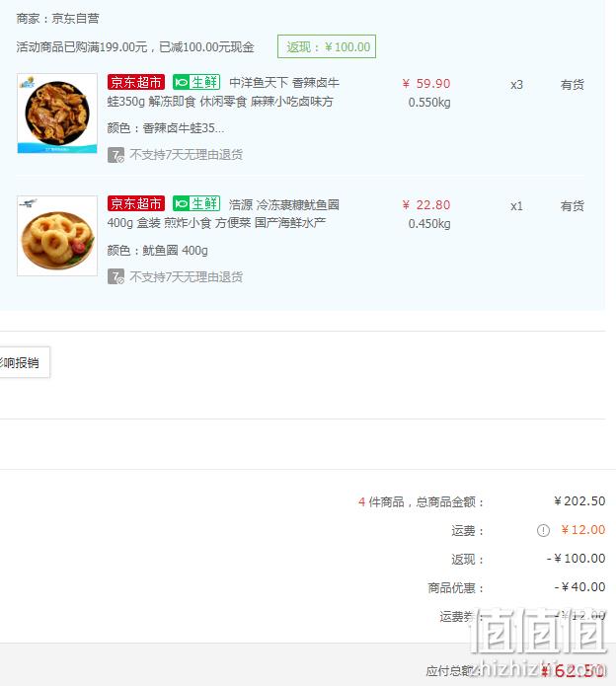Image resolution: width=616 pixels, height=686 pixels.
Task: Click the 总商品金额 ¥202.50 amount
Action: pyautogui.click(x=579, y=501)
